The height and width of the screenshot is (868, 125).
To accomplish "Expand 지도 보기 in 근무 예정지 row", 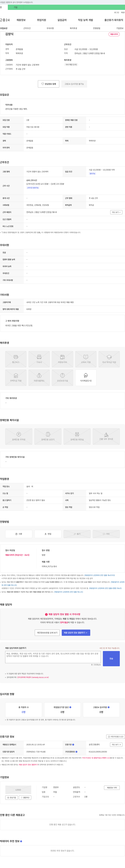I will point(116,212).
